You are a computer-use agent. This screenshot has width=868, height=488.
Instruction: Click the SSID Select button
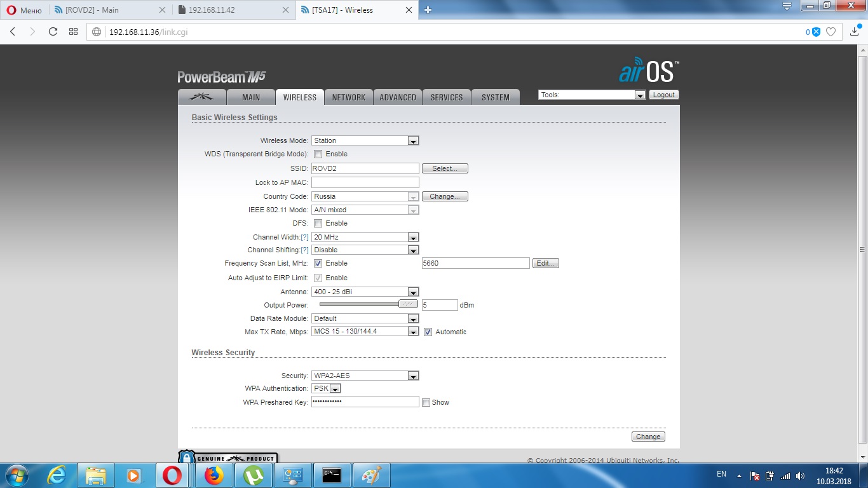pyautogui.click(x=445, y=168)
